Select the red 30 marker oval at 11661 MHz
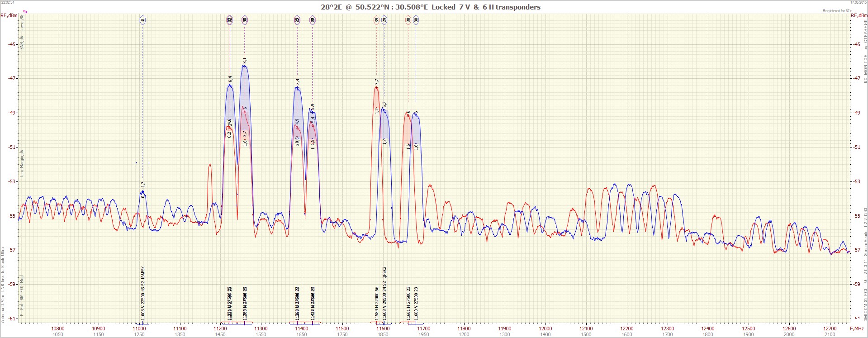The image size is (868, 338). click(x=408, y=20)
